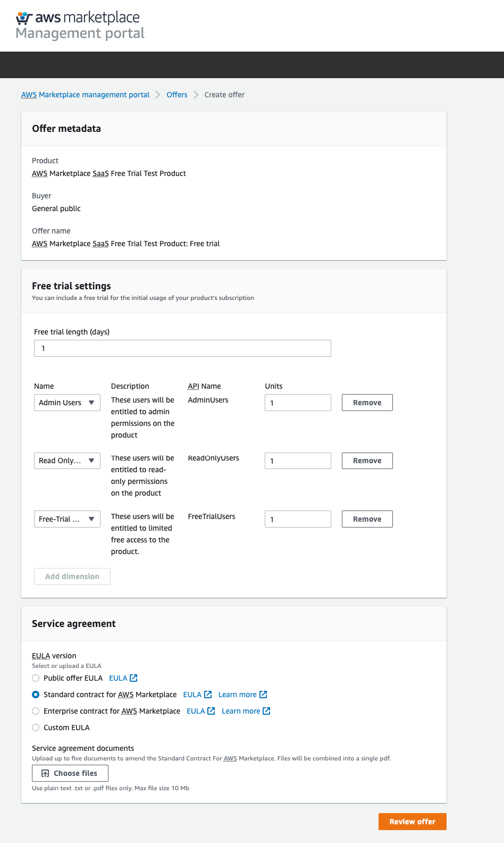Click external icon beside Enterprise contract Learn more
This screenshot has width=504, height=845.
tap(266, 711)
